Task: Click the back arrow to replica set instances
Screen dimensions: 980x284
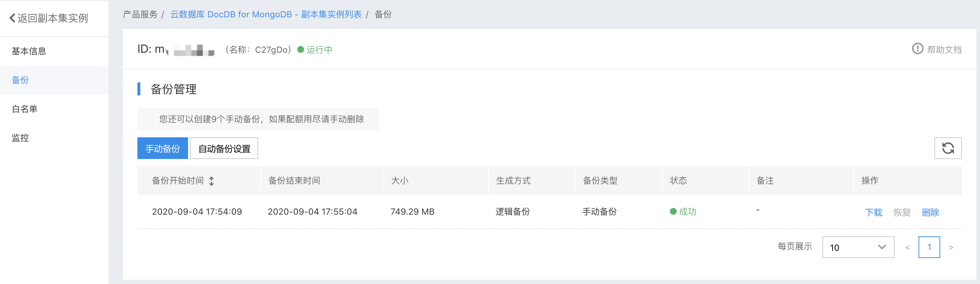Action: 13,18
